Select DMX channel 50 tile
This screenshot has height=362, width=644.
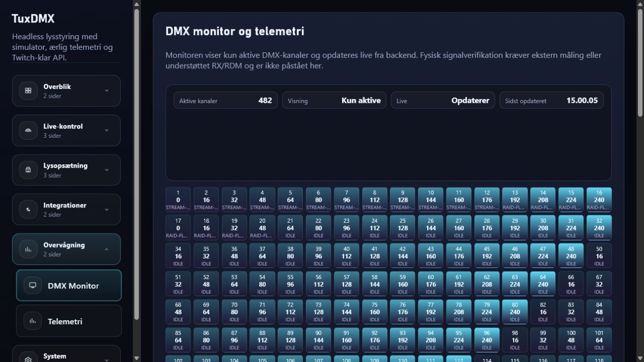(x=599, y=256)
